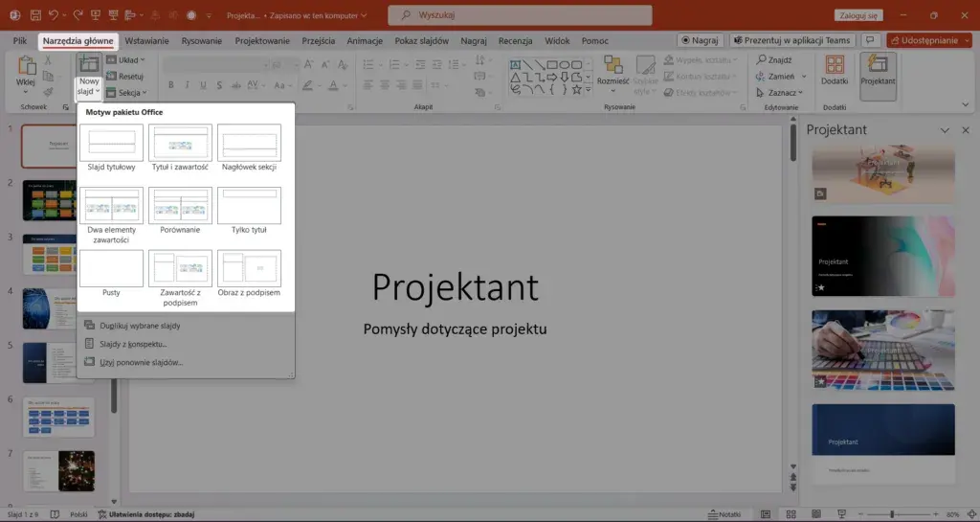Click the Format Painter brush icon

click(x=48, y=92)
